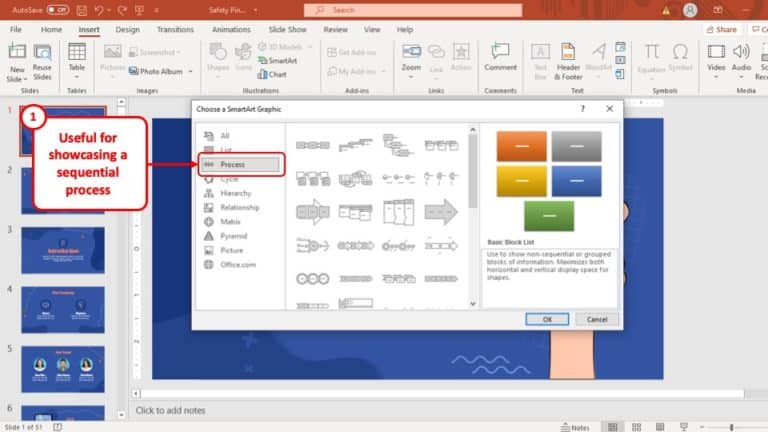Open the Animations tab
The image size is (768, 432).
point(231,29)
